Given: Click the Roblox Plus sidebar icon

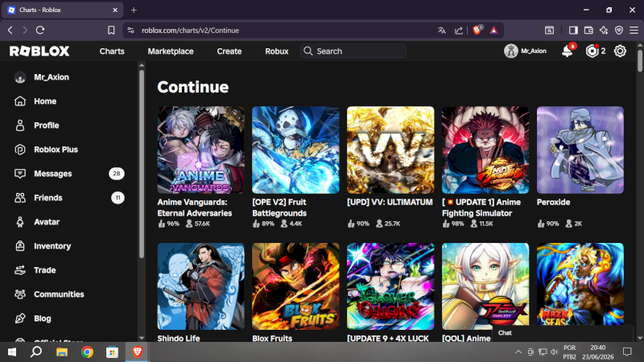Looking at the screenshot, I should pyautogui.click(x=19, y=150).
